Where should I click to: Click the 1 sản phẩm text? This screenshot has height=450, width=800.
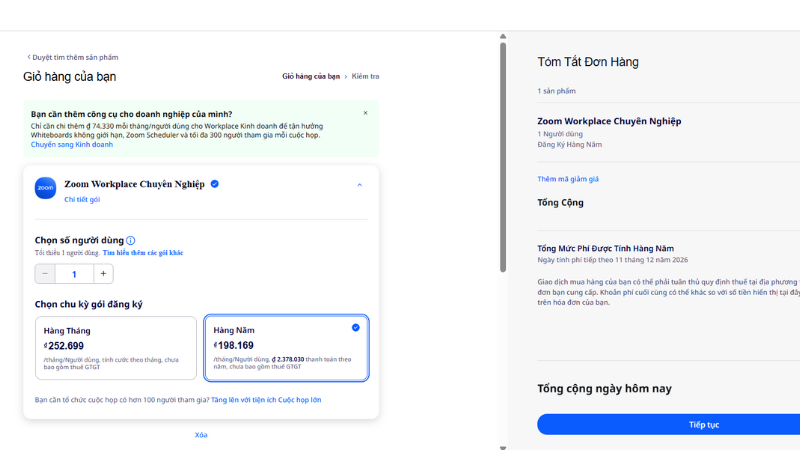click(556, 91)
